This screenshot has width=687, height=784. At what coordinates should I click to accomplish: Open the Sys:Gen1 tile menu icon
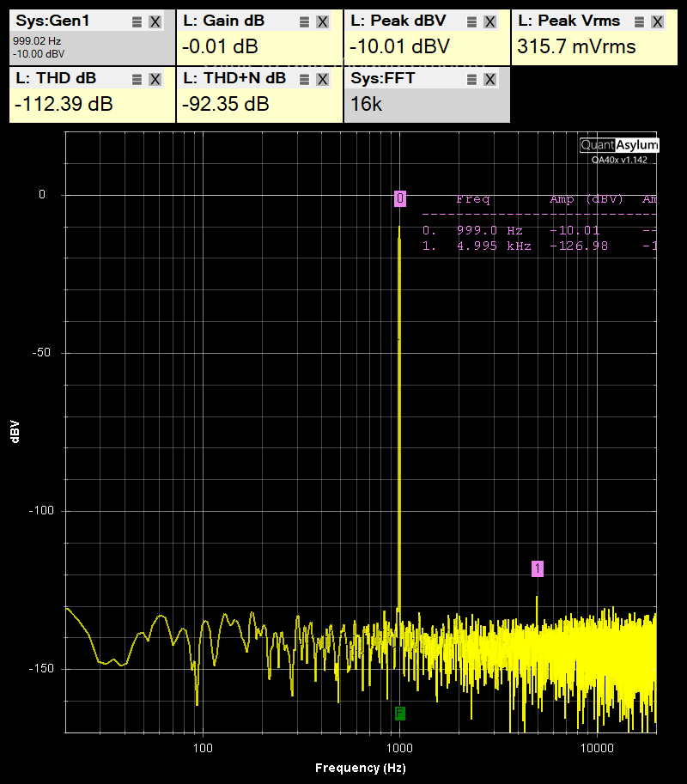(x=137, y=22)
